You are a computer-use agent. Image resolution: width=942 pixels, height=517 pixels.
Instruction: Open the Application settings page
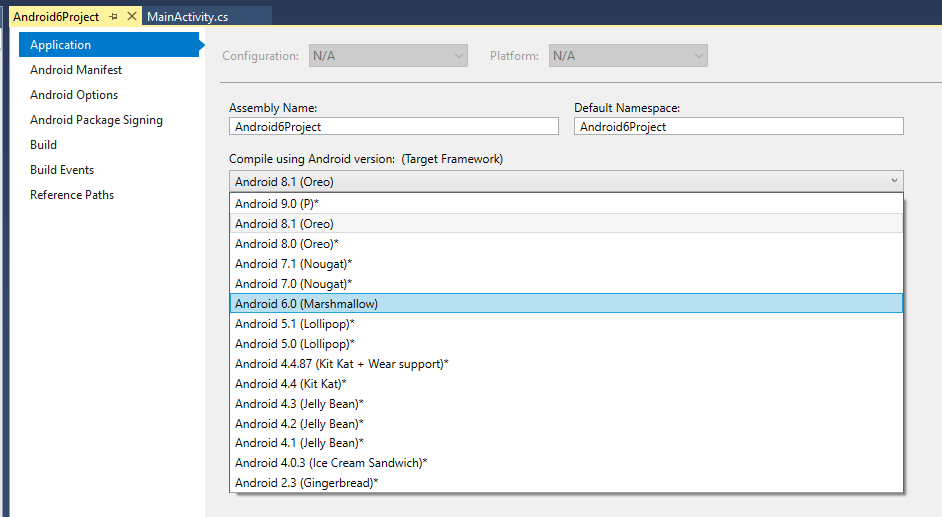[109, 44]
